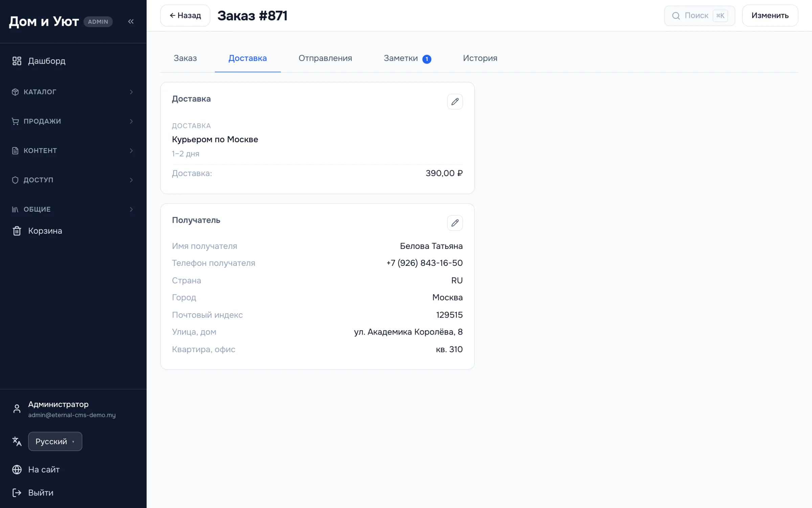This screenshot has height=508, width=812.
Task: Open the Отправления tab
Action: 325,58
